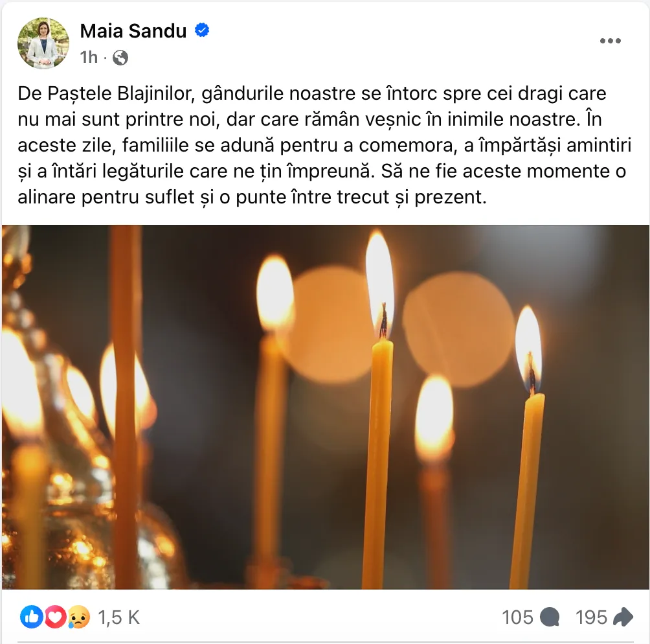The image size is (650, 644).
Task: Open the 105 comments count
Action: tap(517, 617)
